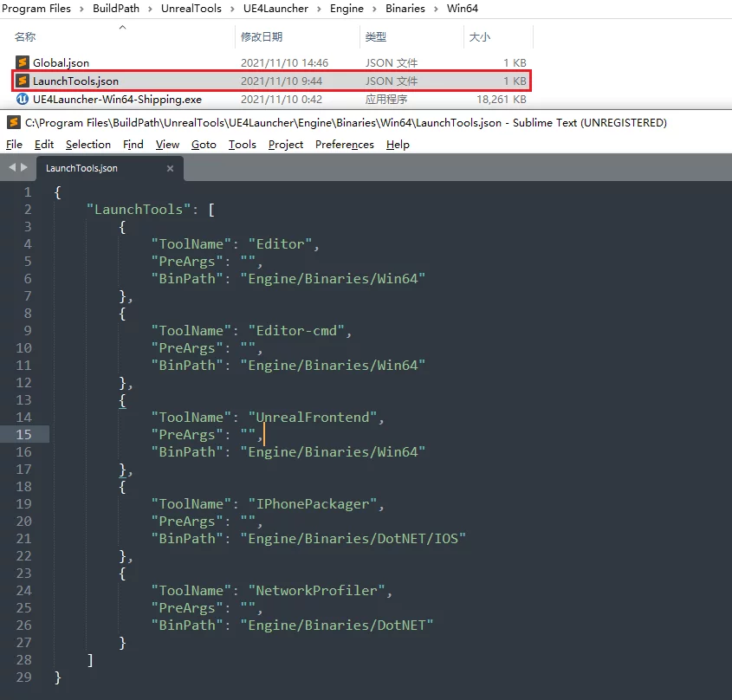Click the Sublime Text title bar icon

(14, 123)
